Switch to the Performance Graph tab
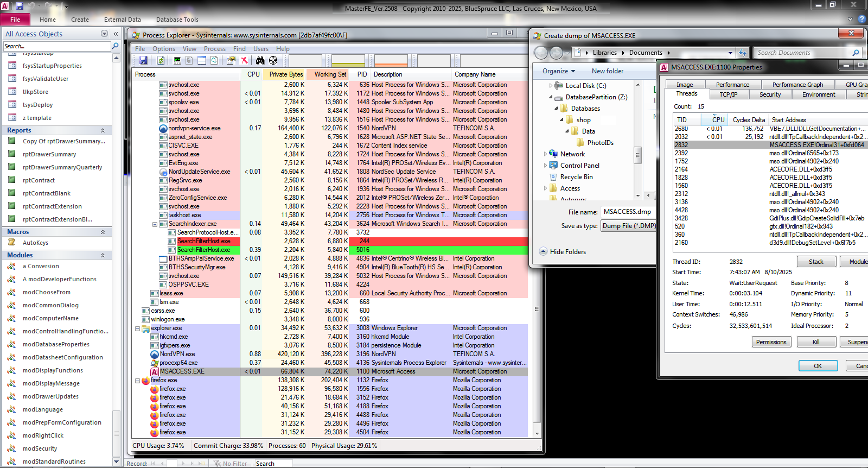Screen dimensions: 868x468 tap(797, 85)
